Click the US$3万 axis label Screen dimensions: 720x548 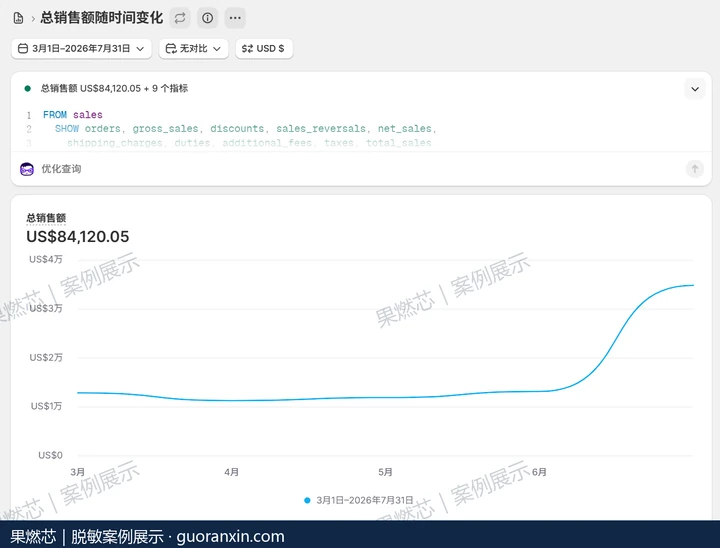pos(45,308)
